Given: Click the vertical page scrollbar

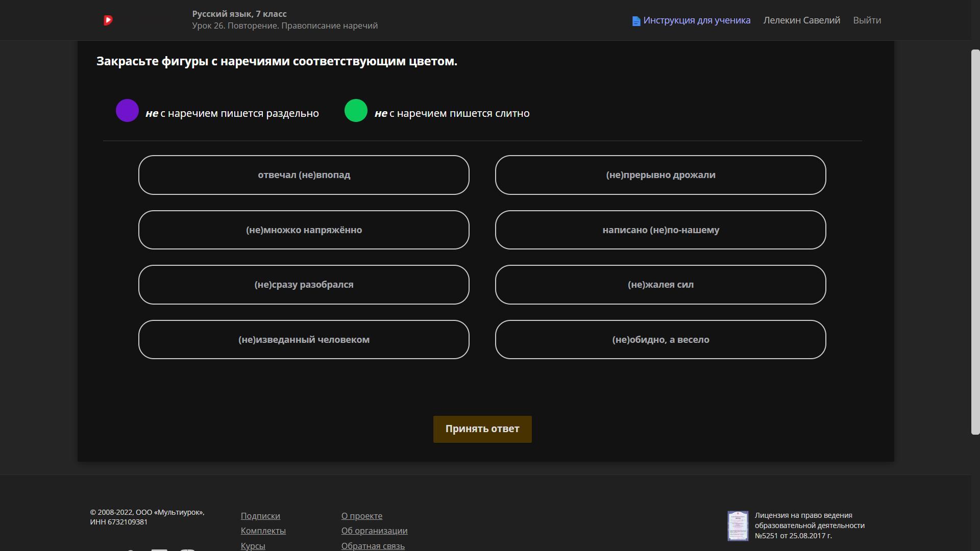Looking at the screenshot, I should point(975,242).
